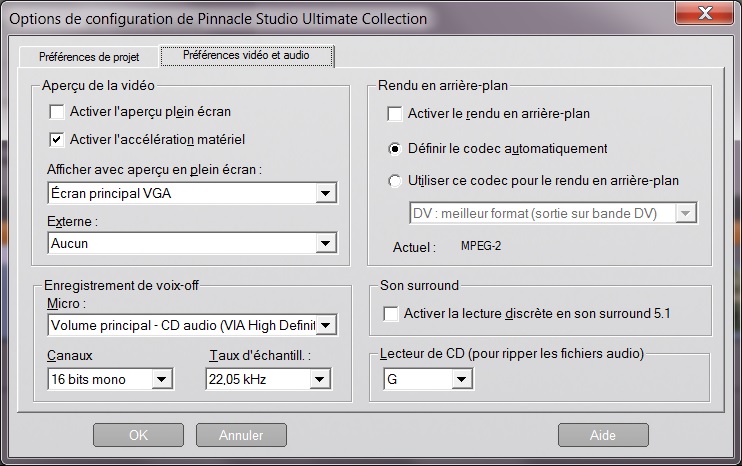The height and width of the screenshot is (466, 742).
Task: Open the Écran principal VGA dropdown
Action: tap(192, 193)
